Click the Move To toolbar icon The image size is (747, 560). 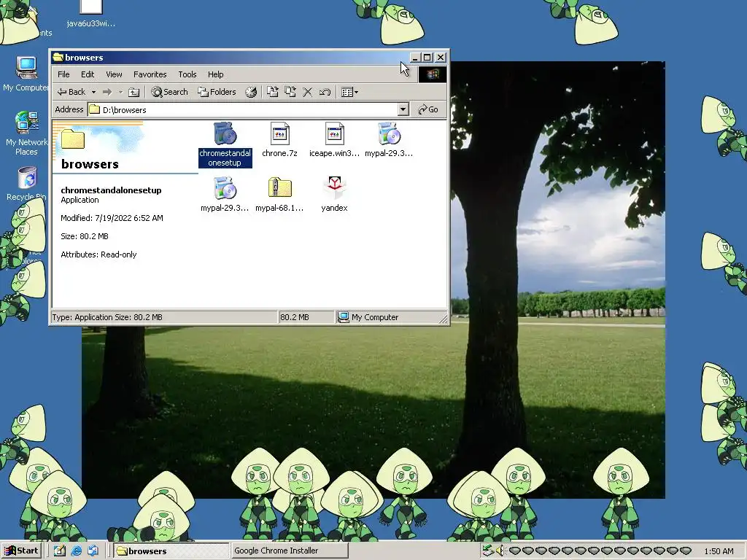pyautogui.click(x=273, y=92)
